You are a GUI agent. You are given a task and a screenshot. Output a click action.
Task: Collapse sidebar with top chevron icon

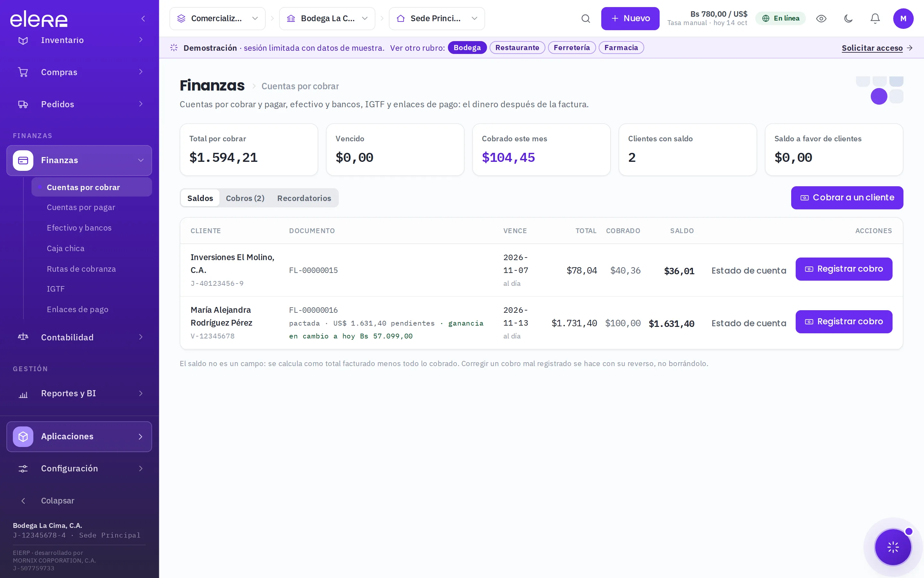143,18
